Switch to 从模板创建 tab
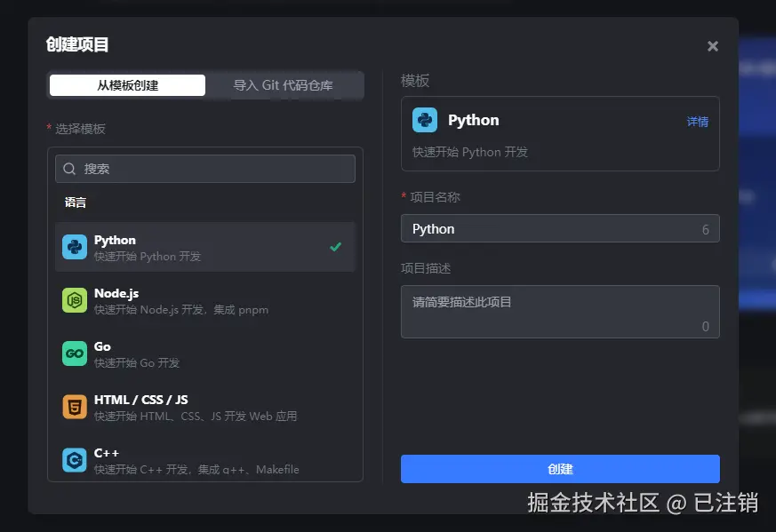This screenshot has height=532, width=776. [x=128, y=85]
